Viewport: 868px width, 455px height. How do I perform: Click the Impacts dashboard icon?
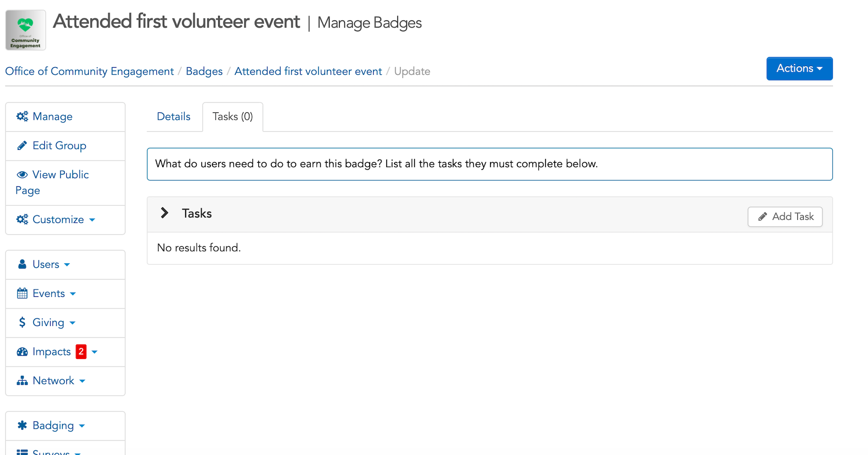pyautogui.click(x=22, y=352)
